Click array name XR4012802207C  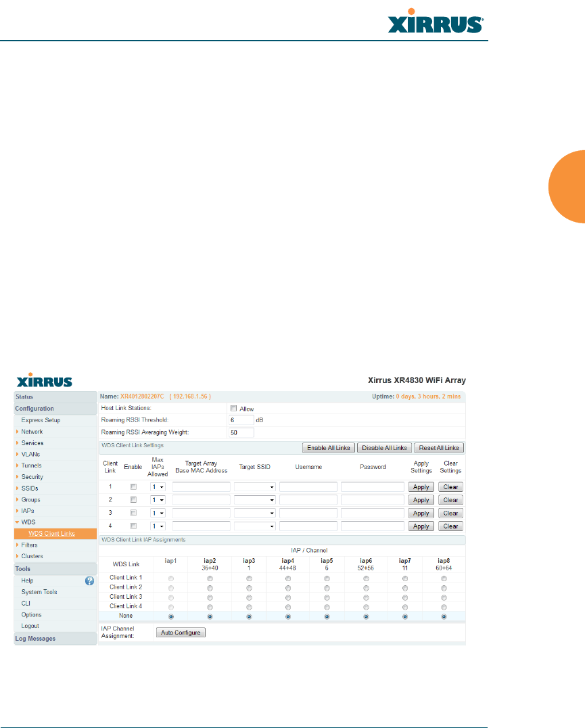click(x=142, y=396)
